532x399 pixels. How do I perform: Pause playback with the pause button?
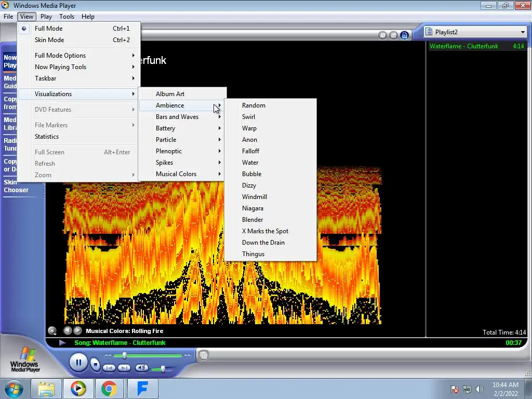[78, 363]
